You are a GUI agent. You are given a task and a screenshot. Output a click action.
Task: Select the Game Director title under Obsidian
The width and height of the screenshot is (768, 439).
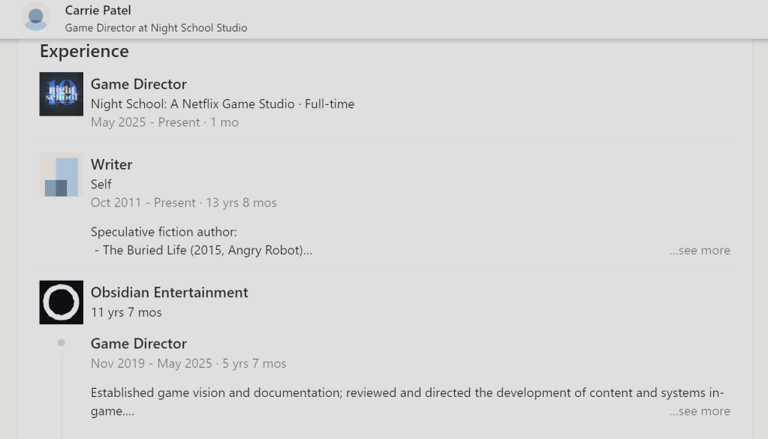coord(138,343)
